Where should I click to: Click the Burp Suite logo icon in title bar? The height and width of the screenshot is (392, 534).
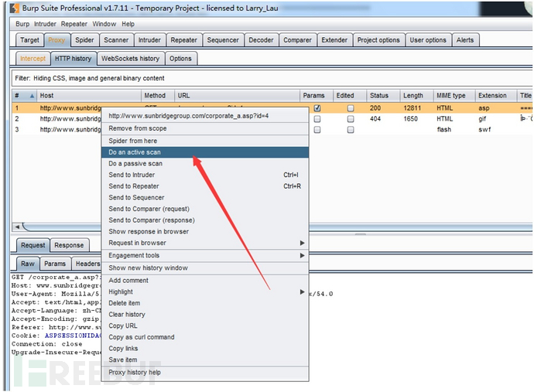[x=15, y=9]
